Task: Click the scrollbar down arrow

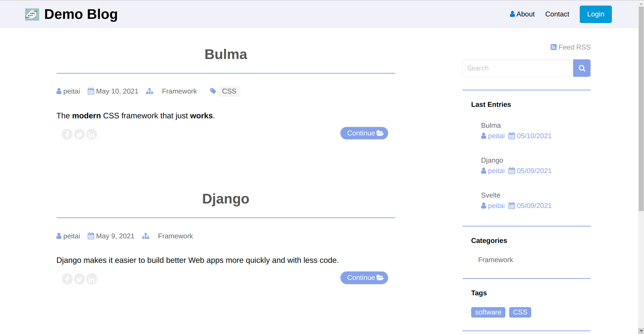Action: pyautogui.click(x=641, y=331)
